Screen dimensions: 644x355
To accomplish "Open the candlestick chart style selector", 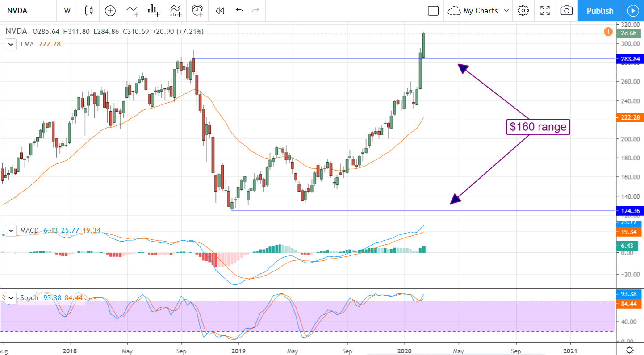I will point(89,11).
